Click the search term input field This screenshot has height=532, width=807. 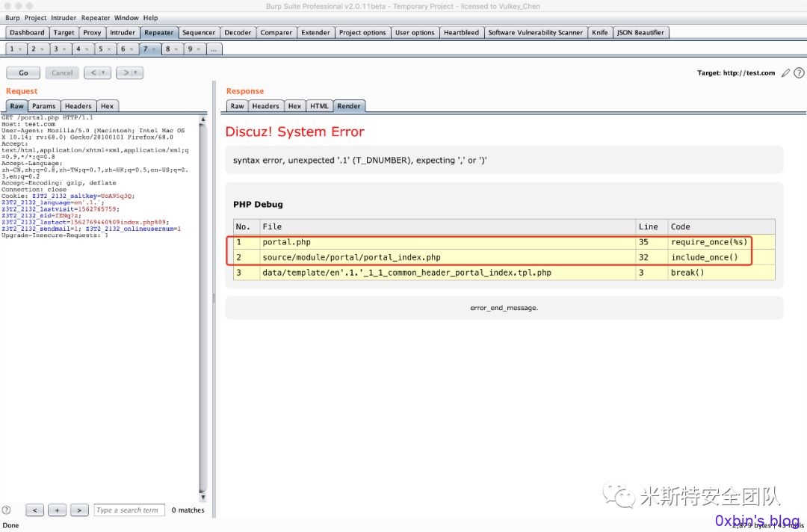click(129, 510)
